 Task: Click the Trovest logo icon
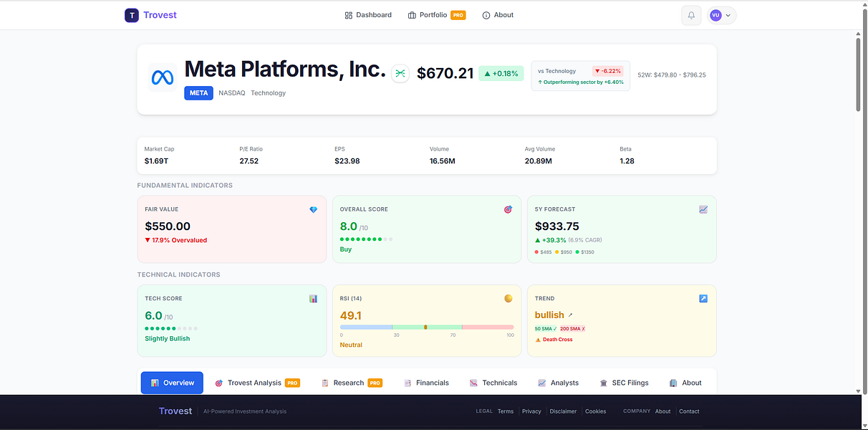[x=132, y=15]
